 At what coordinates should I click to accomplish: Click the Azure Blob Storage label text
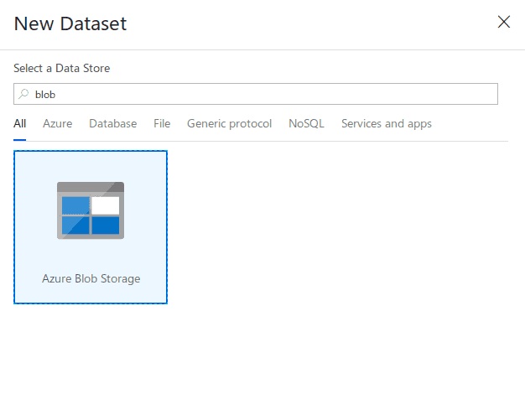(x=91, y=279)
